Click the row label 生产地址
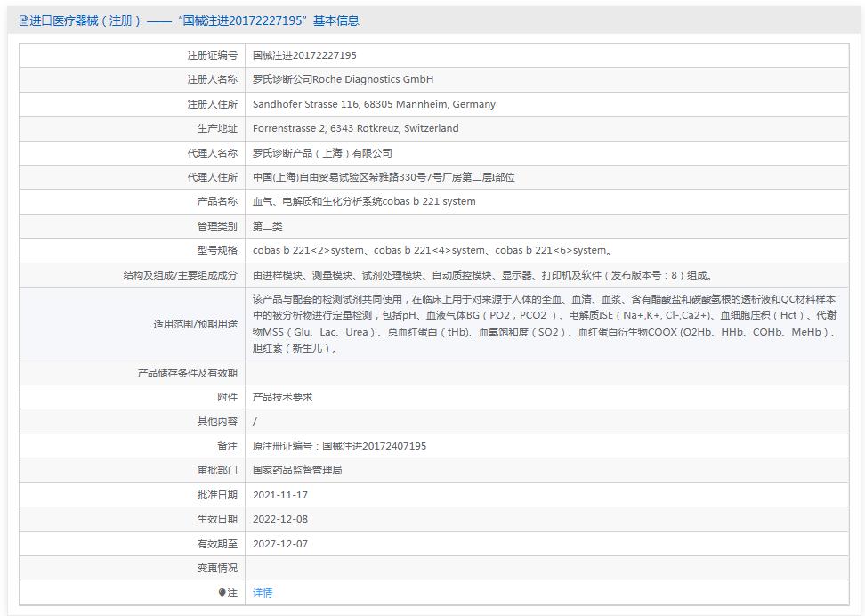 [217, 128]
